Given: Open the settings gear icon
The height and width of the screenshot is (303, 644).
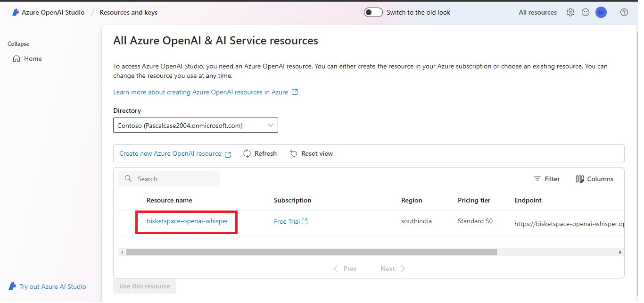Looking at the screenshot, I should 570,13.
